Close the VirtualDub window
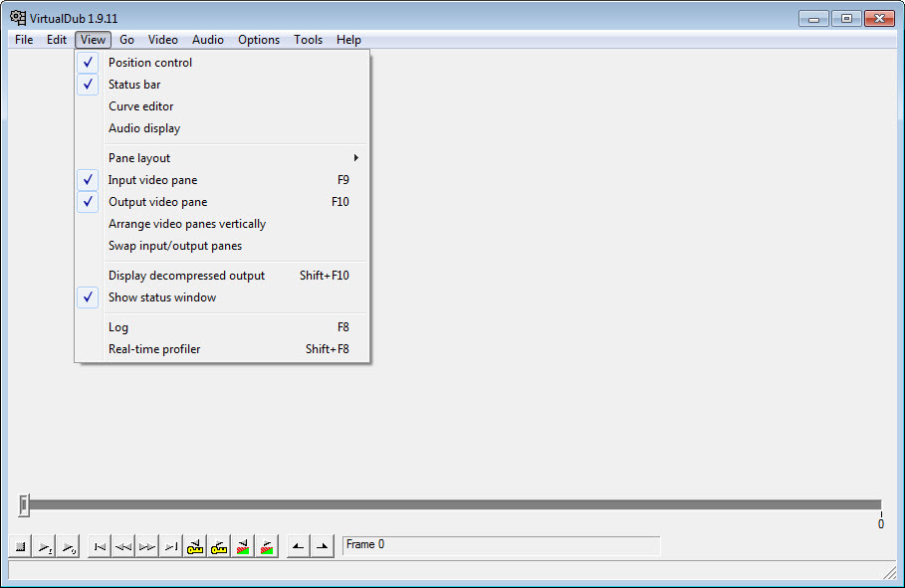 (x=879, y=19)
